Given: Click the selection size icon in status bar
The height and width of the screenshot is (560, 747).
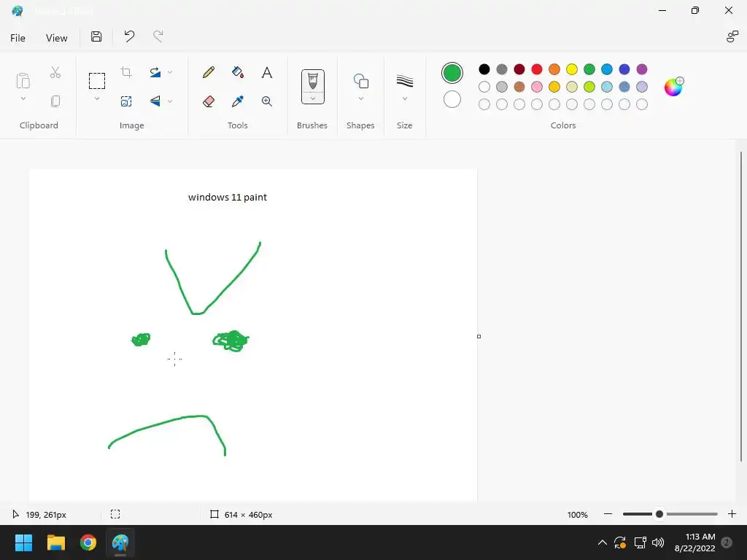Looking at the screenshot, I should (x=115, y=514).
